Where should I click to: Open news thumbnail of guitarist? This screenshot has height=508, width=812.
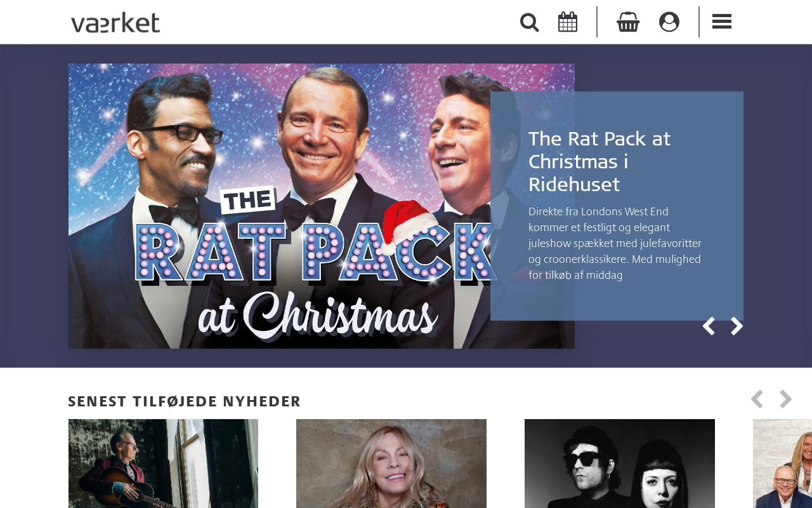163,464
